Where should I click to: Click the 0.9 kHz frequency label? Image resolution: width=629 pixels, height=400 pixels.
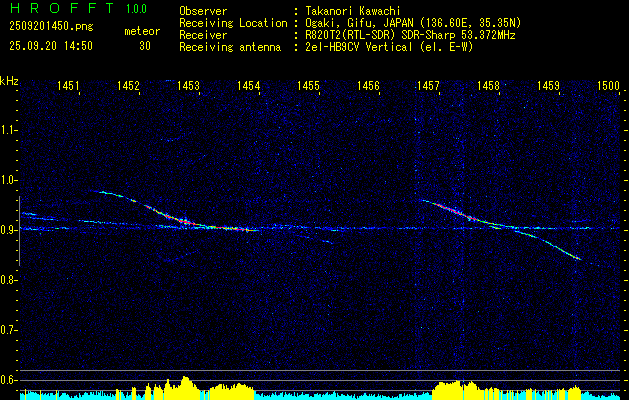[7, 230]
